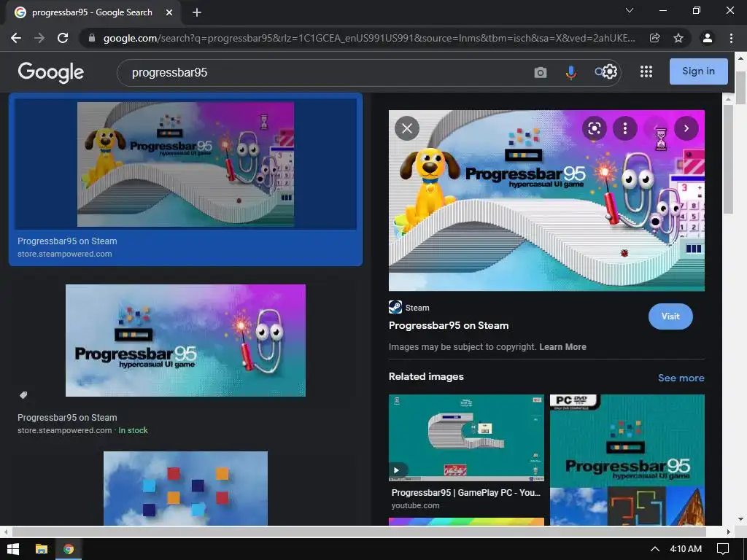
Task: Click the video play icon on related image
Action: (x=396, y=470)
